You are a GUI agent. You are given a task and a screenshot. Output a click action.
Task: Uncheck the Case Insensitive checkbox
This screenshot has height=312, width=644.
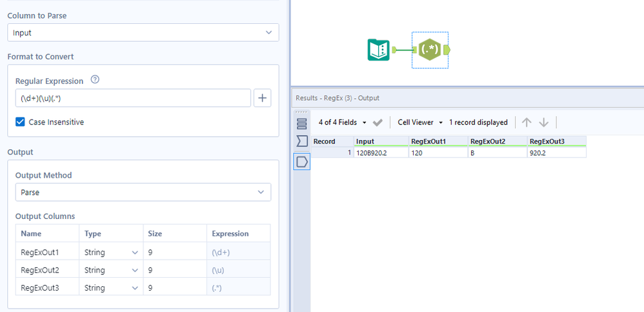[20, 122]
